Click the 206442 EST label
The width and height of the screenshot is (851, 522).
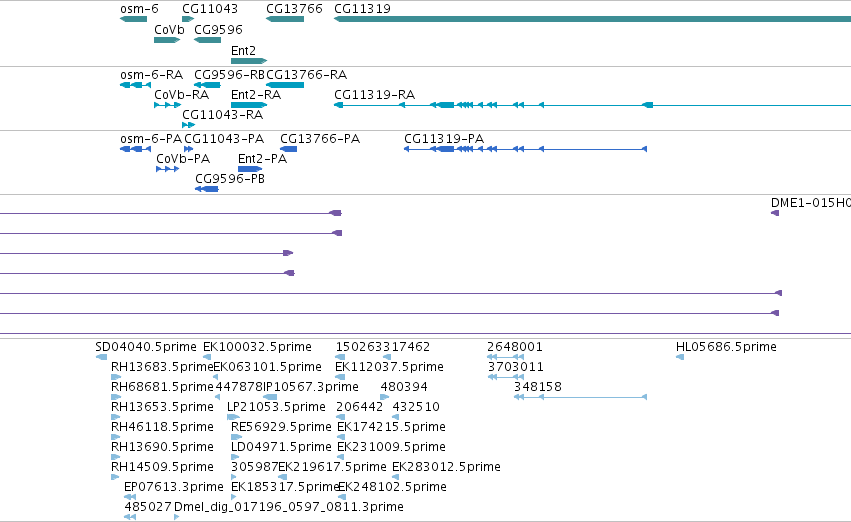pyautogui.click(x=360, y=407)
